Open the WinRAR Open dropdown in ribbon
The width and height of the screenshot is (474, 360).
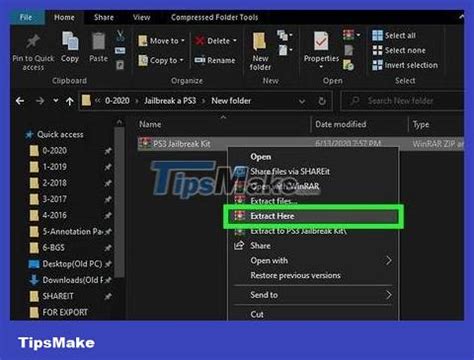click(x=351, y=34)
